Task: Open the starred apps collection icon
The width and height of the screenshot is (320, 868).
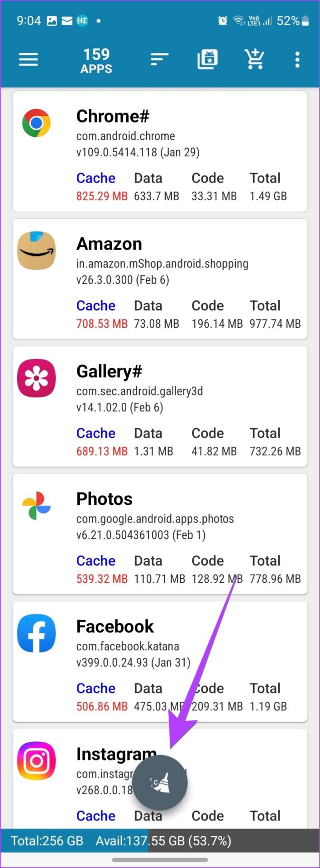Action: tap(207, 59)
